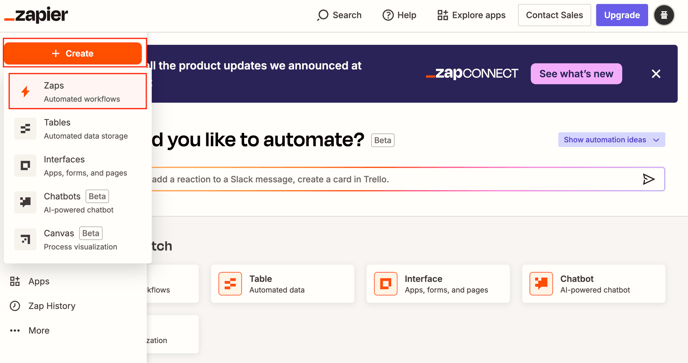The image size is (688, 363).
Task: Dismiss the ZapConnect banner with X
Action: coord(656,74)
